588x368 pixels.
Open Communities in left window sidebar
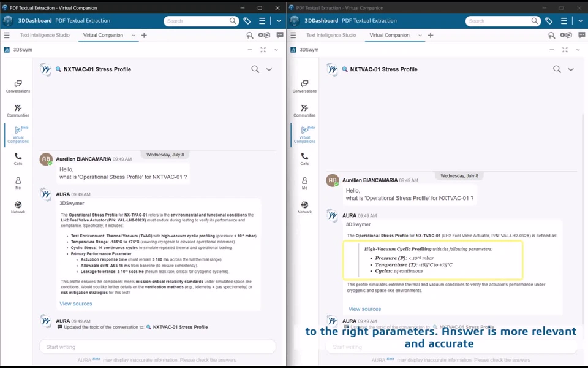(x=18, y=111)
